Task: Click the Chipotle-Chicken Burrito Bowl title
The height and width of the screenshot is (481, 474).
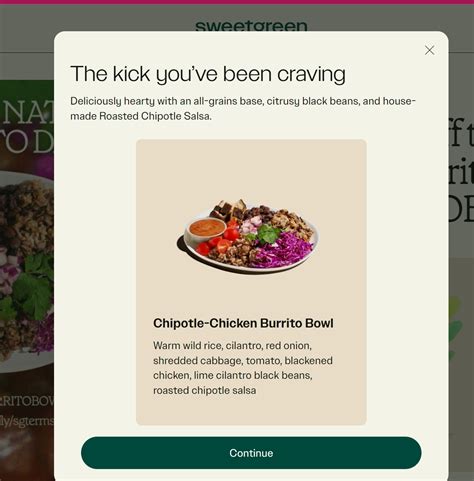Action: (x=243, y=323)
